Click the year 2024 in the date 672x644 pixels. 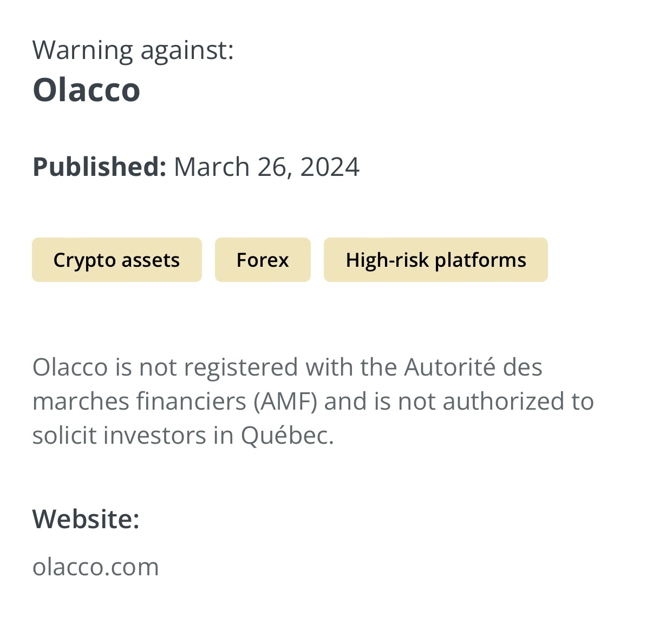330,167
